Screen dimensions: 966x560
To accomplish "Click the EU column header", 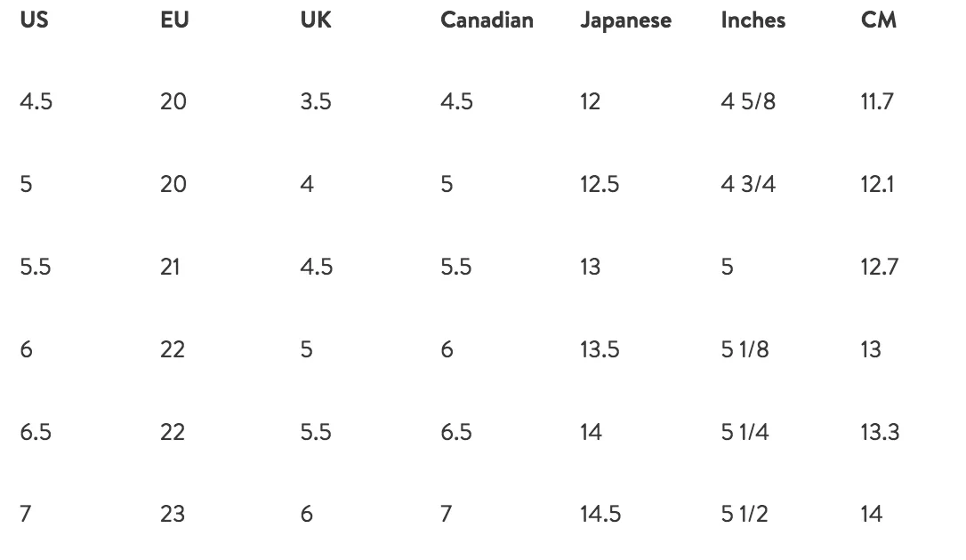I will [x=174, y=20].
